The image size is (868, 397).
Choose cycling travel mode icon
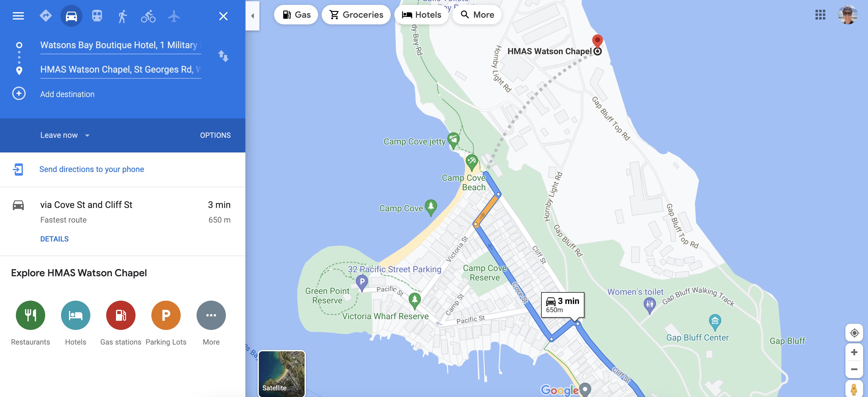148,16
